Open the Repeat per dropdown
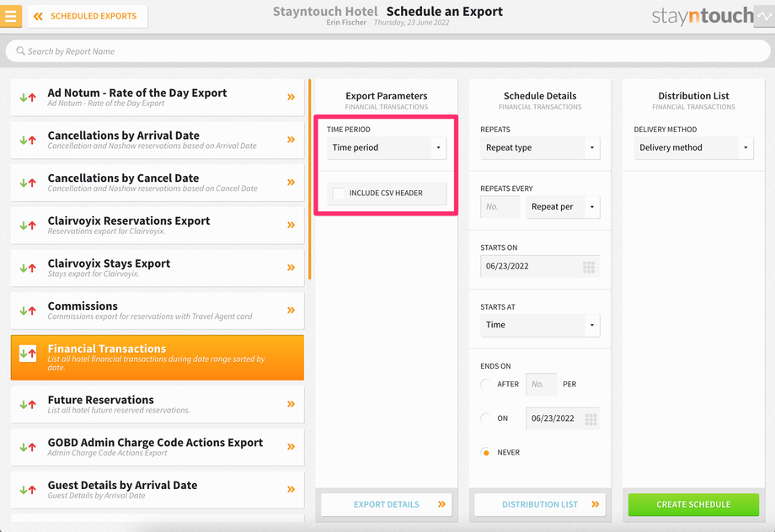775x532 pixels. [x=563, y=207]
